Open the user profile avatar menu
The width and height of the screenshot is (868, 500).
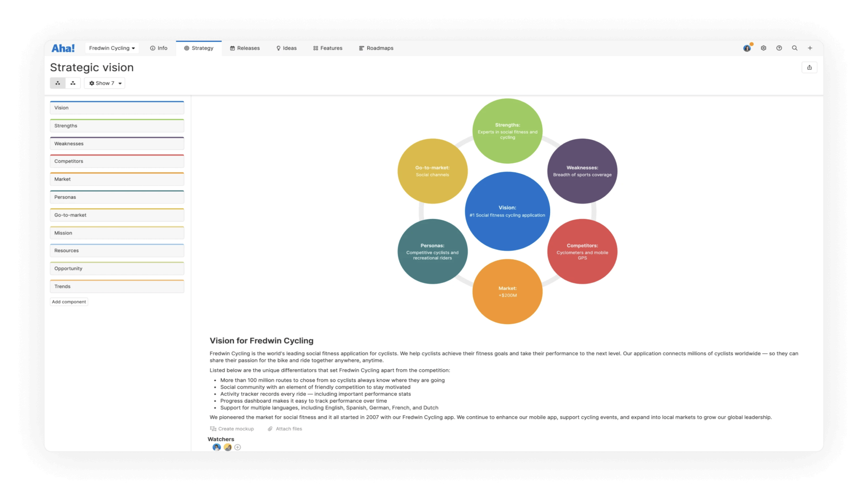tap(747, 48)
